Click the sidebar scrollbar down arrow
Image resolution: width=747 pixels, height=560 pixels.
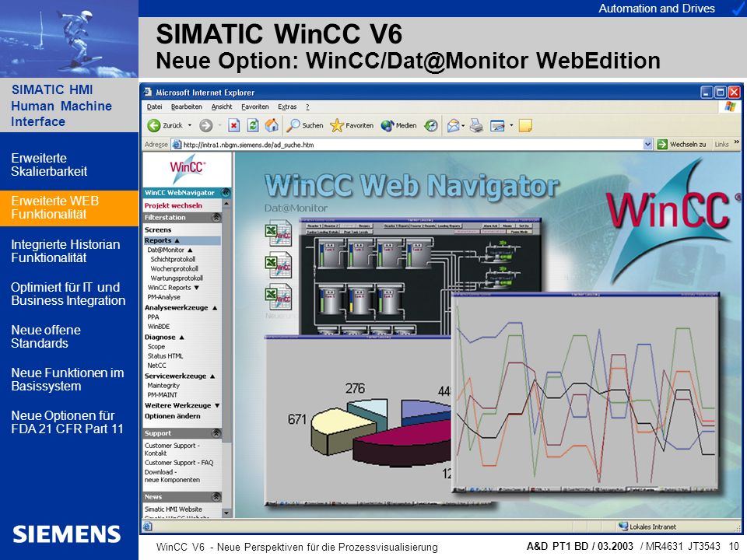tap(226, 513)
